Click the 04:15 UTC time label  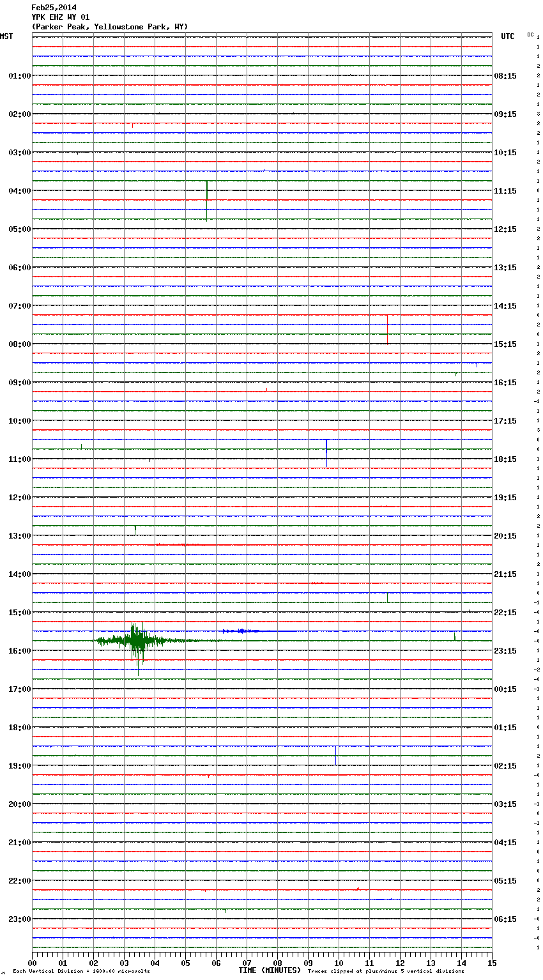coord(505,843)
